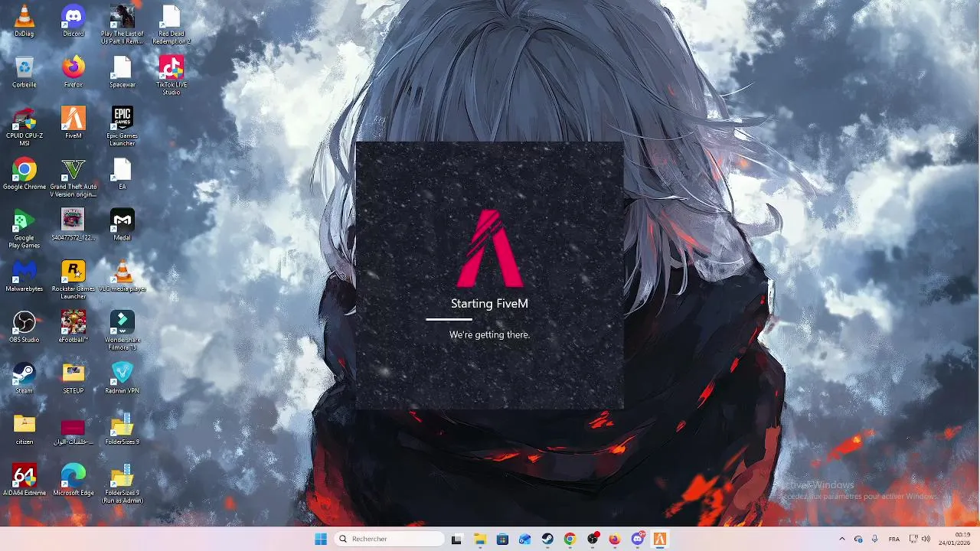Click the OneDrive tray icon

click(x=858, y=539)
